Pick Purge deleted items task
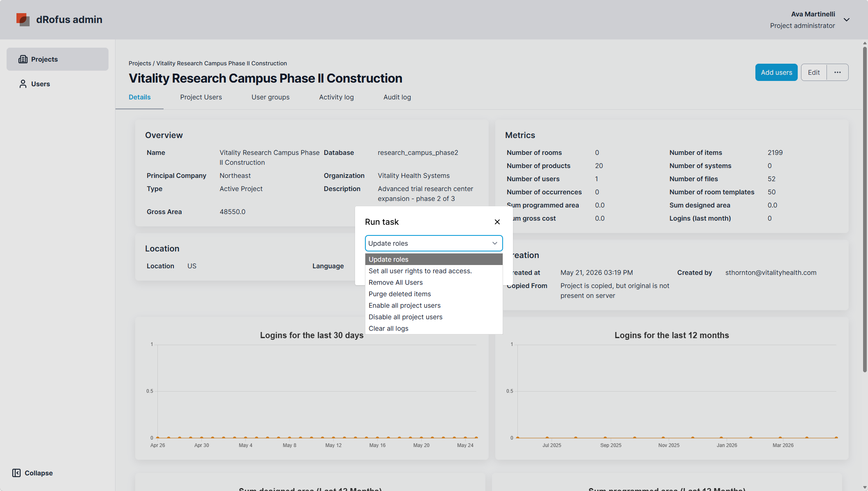The width and height of the screenshot is (868, 491). (434, 294)
